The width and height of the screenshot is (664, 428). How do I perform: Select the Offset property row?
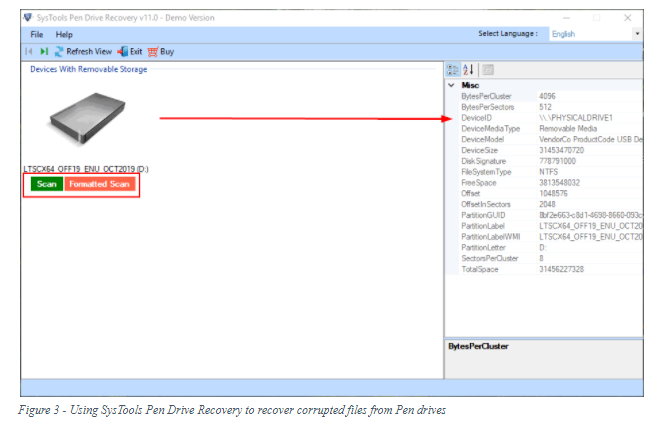[x=551, y=193]
